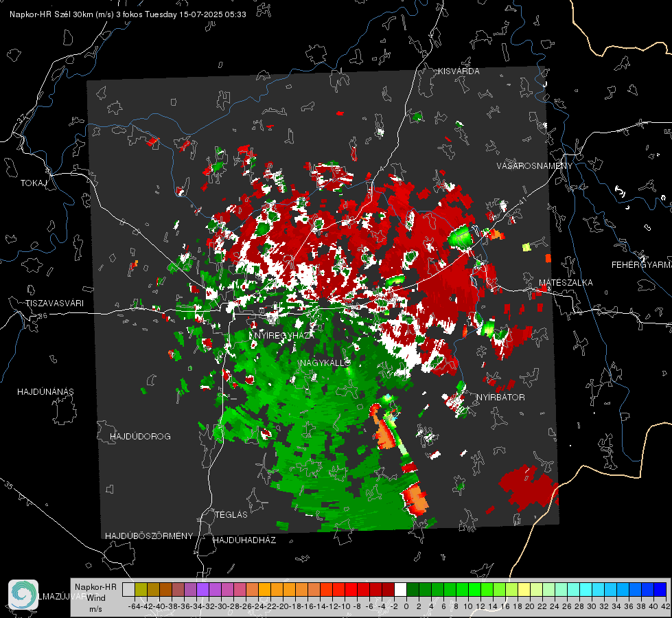The image size is (672, 618).
Task: Click the TOKAJ town label
Action: (34, 183)
